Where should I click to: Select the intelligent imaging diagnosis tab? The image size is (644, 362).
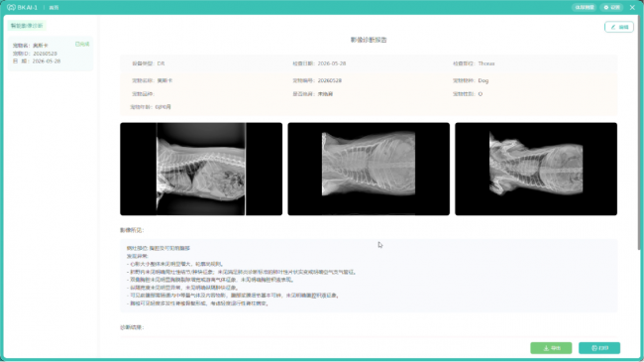tap(27, 26)
